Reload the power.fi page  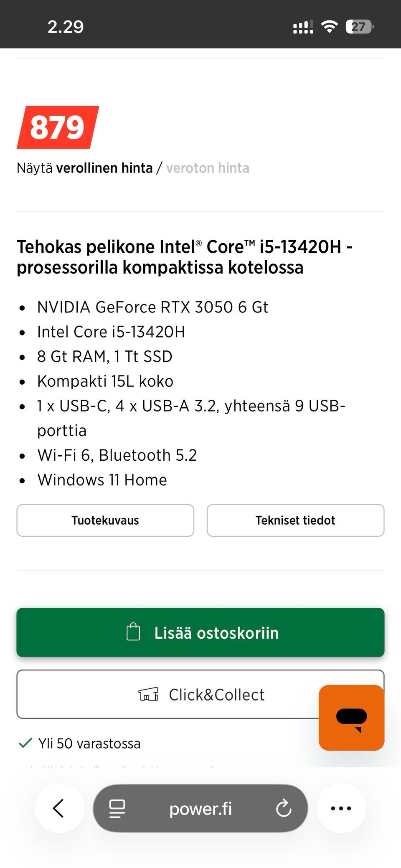(284, 808)
